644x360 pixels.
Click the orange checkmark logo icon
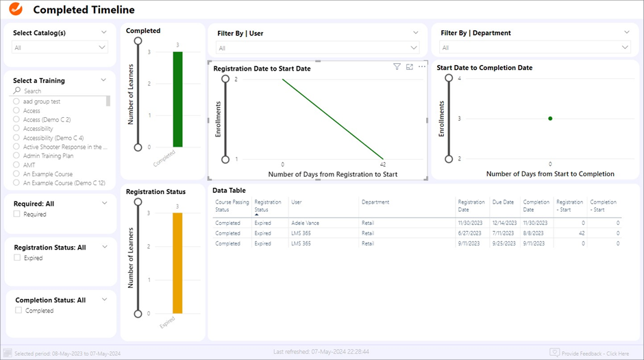[x=15, y=10]
